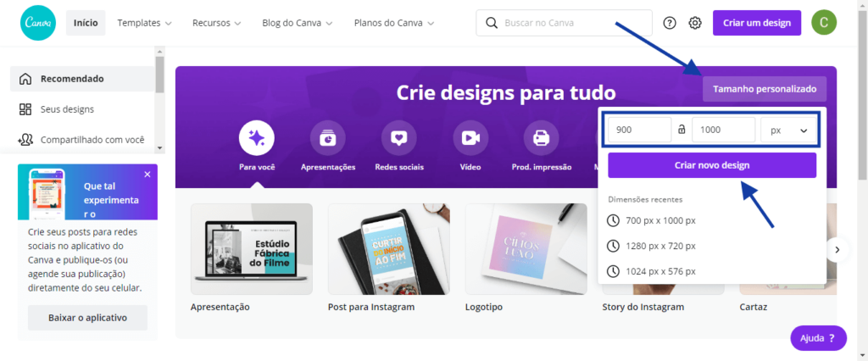
Task: Open the Apresentação template thumbnail
Action: (251, 248)
